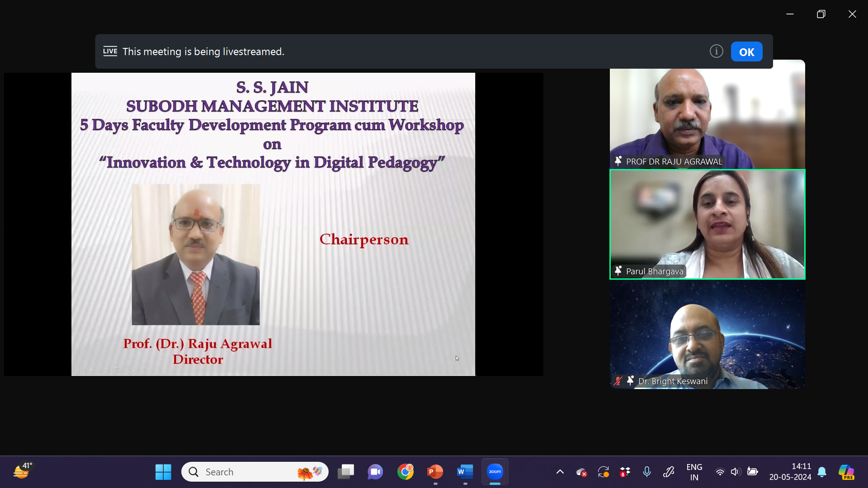Viewport: 868px width, 488px height.
Task: Open the volume control in tray
Action: tap(735, 472)
